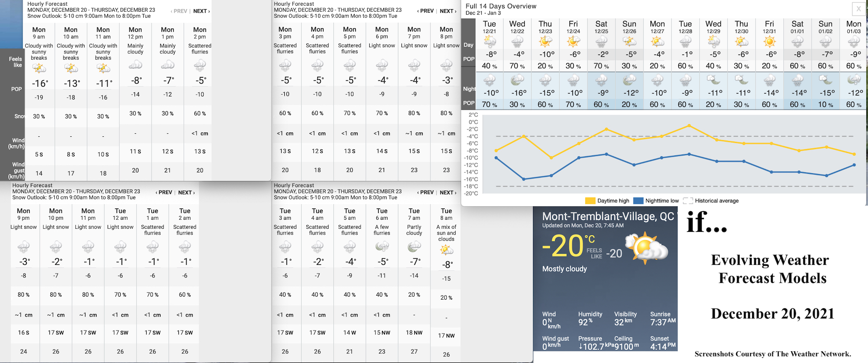Click the Mon 01/03 column header
The width and height of the screenshot is (868, 363).
pyautogui.click(x=854, y=27)
